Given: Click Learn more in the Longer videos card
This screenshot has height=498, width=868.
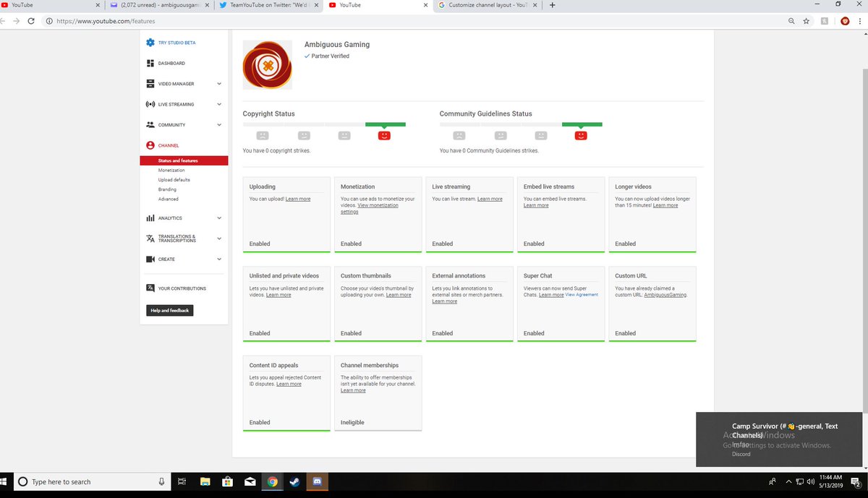Looking at the screenshot, I should coord(665,205).
